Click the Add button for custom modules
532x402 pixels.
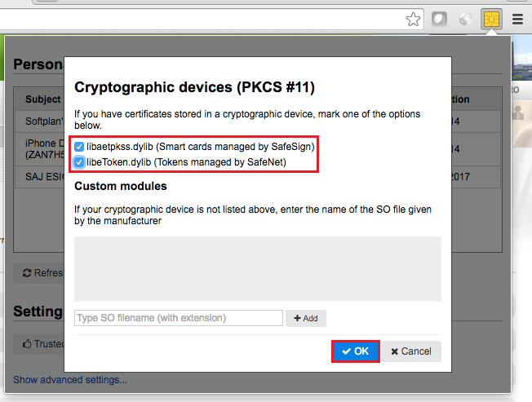305,318
